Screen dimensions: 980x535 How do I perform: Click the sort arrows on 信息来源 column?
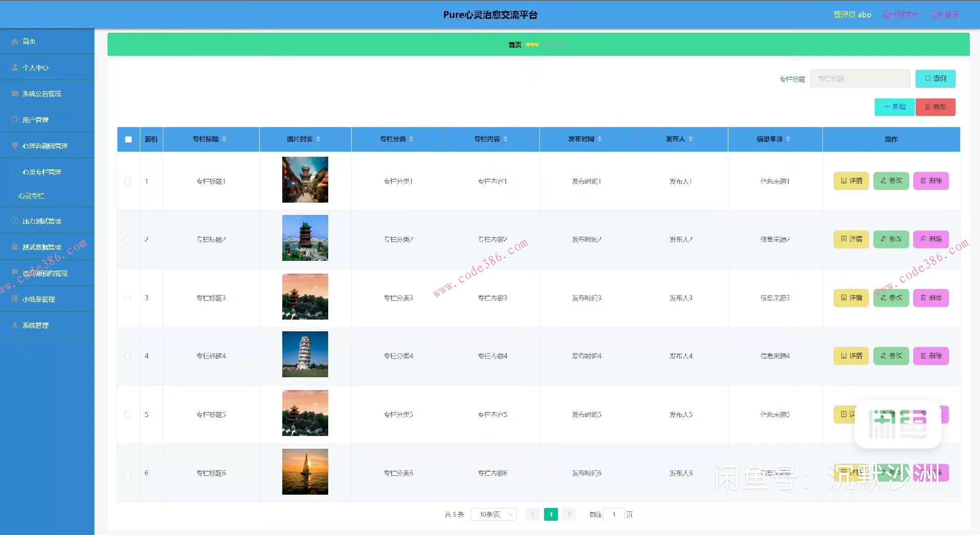[x=788, y=139]
